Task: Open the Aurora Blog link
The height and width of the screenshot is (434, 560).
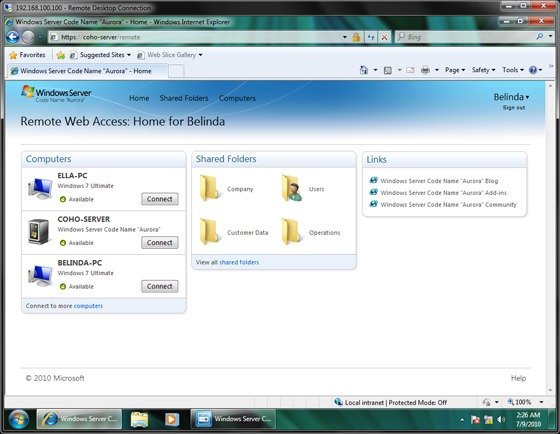Action: pyautogui.click(x=439, y=181)
